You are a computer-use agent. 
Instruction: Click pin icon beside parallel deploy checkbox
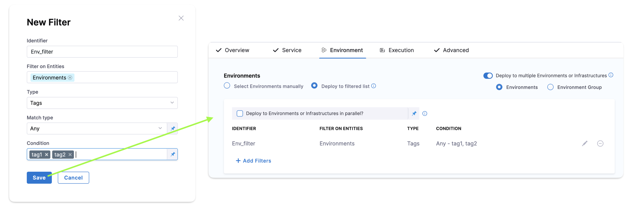point(414,113)
